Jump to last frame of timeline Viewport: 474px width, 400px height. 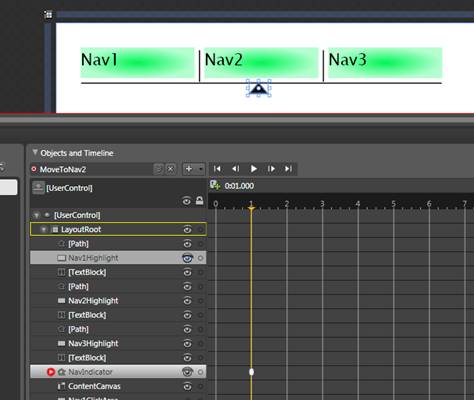coord(288,169)
